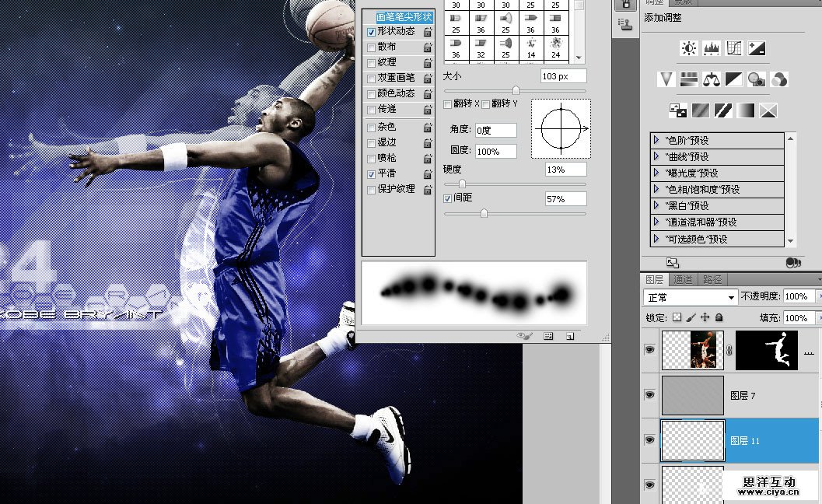Screen dimensions: 822x504
Task: Click the lock button beside 平滑 option
Action: point(426,174)
